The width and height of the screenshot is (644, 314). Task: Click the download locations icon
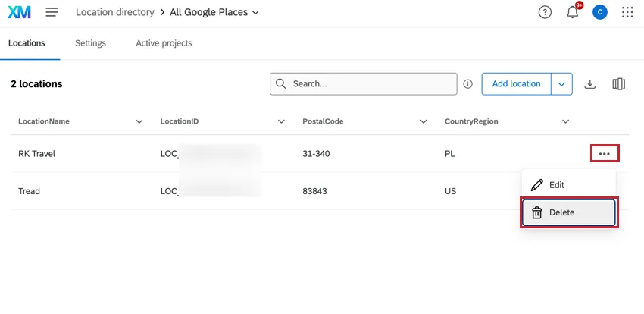pos(590,84)
